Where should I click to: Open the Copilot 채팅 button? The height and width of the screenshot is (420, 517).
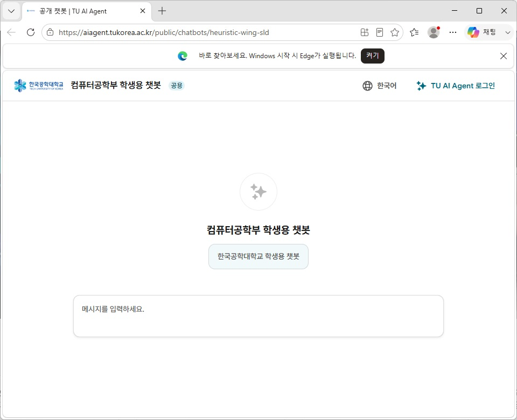pos(481,32)
